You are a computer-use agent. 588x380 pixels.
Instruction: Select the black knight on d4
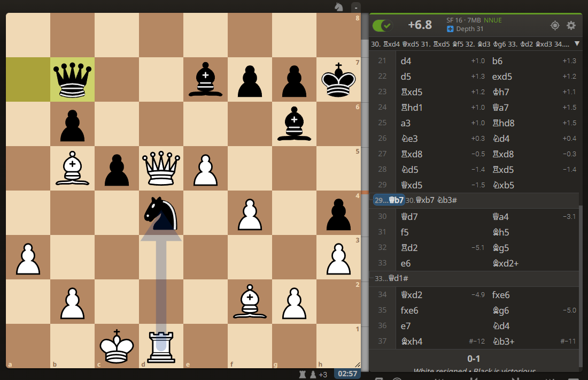(161, 213)
